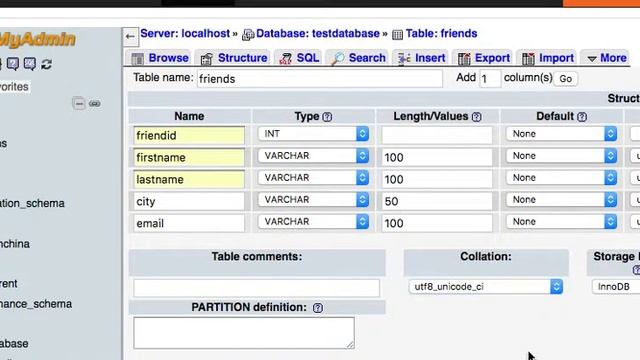The height and width of the screenshot is (360, 640).
Task: Click the firstname name field
Action: [x=189, y=158]
